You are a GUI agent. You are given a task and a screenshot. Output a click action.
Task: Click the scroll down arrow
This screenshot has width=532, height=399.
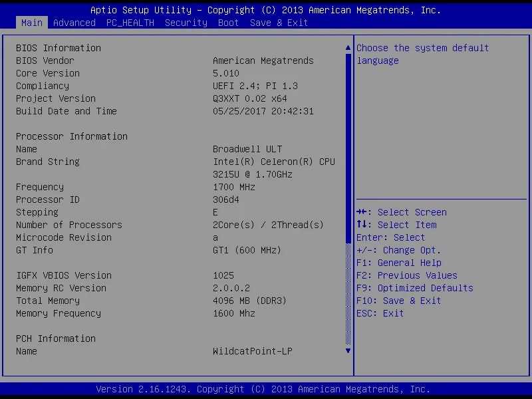click(x=348, y=350)
